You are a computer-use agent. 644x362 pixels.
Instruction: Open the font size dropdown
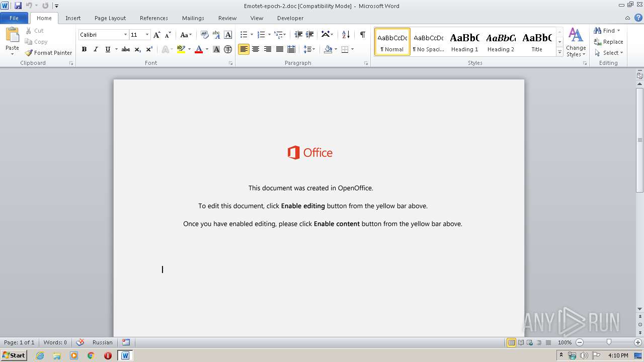(147, 35)
